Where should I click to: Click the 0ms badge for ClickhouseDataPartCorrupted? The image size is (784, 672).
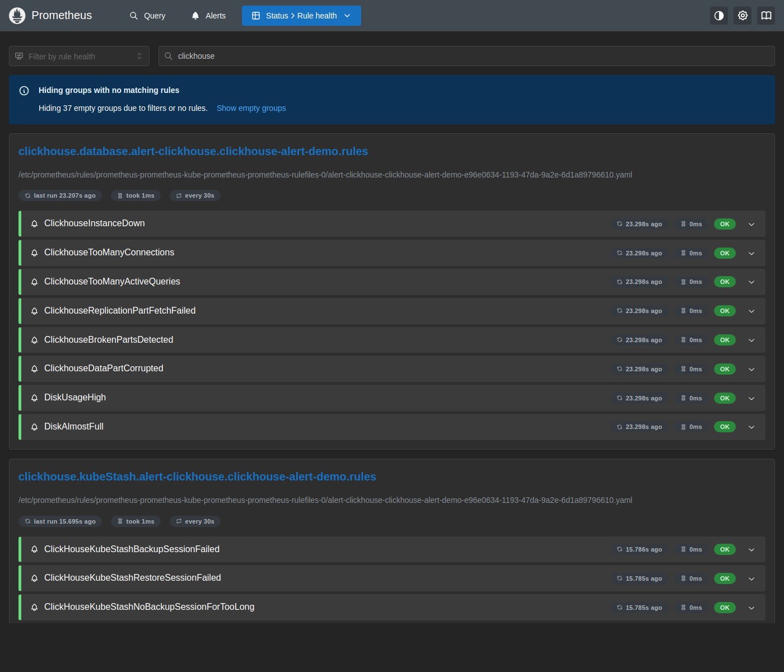(x=691, y=369)
